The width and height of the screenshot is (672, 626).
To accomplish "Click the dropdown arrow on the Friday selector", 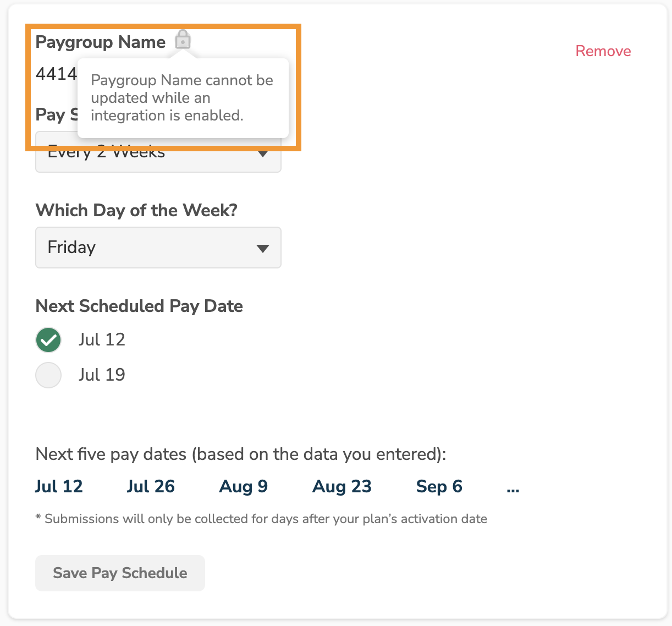I will click(x=263, y=248).
